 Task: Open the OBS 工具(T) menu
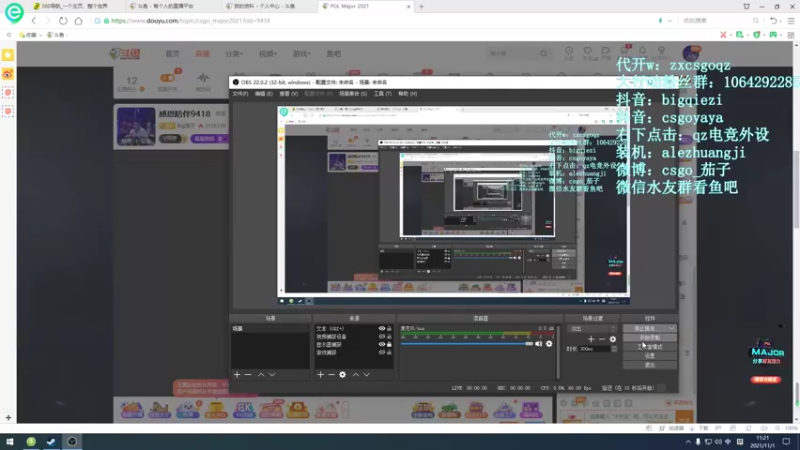pyautogui.click(x=383, y=94)
